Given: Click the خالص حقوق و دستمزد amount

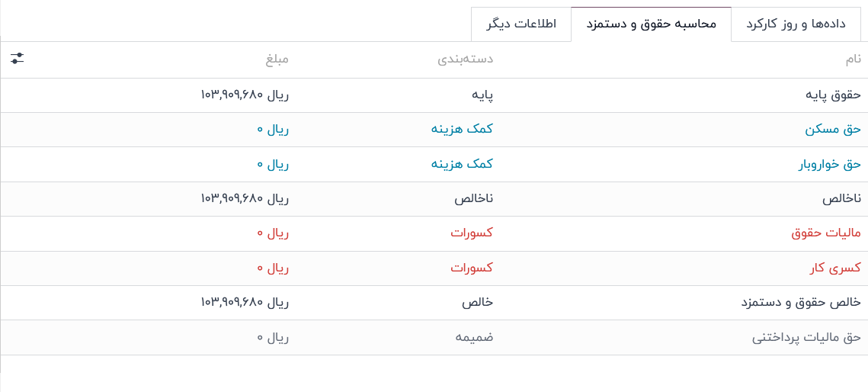Looking at the screenshot, I should click(x=245, y=303).
